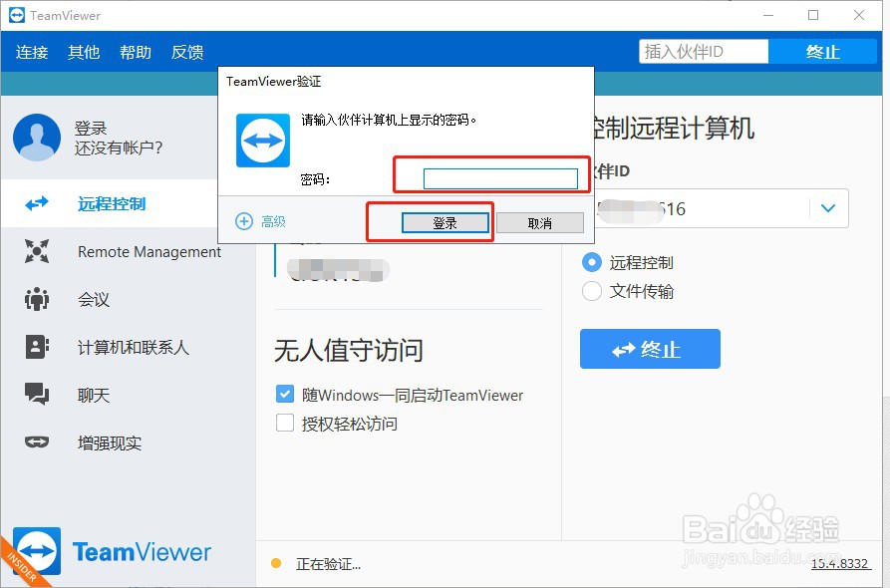Click the 会议 (meeting) sidebar icon
Viewport: 890px width, 588px height.
(36, 299)
